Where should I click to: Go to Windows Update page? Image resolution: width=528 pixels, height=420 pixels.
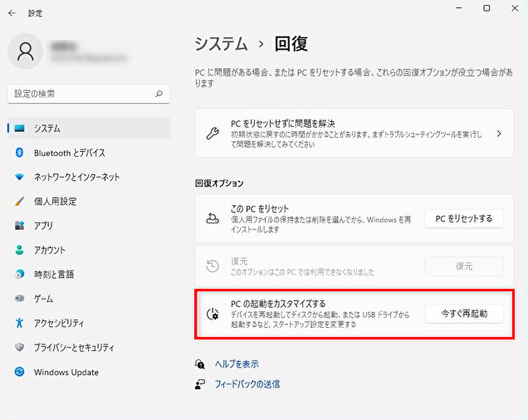[89, 372]
